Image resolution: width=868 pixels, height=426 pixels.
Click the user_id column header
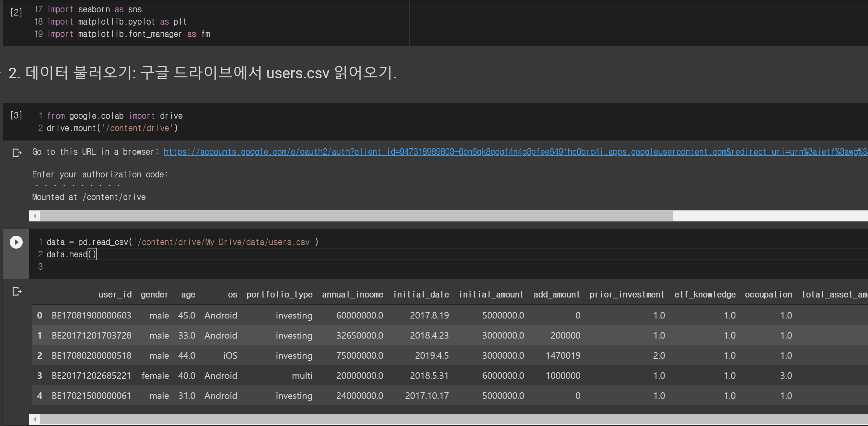[x=115, y=295]
